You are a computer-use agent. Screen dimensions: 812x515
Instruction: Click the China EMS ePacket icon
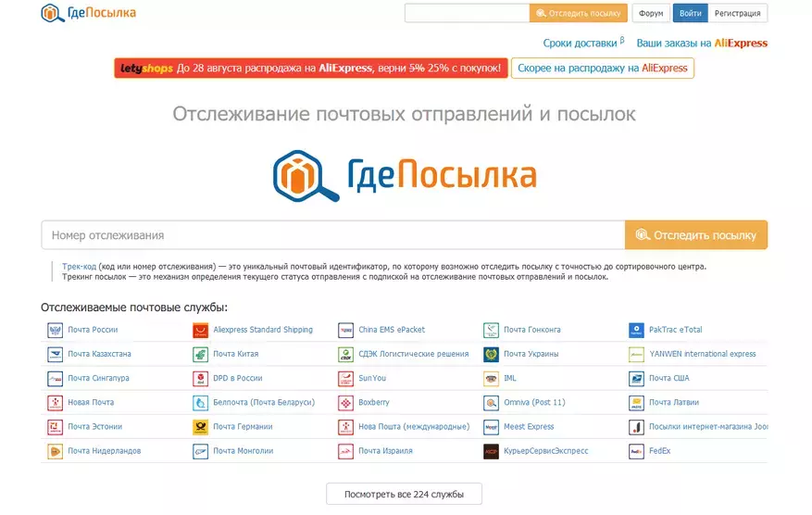[345, 330]
